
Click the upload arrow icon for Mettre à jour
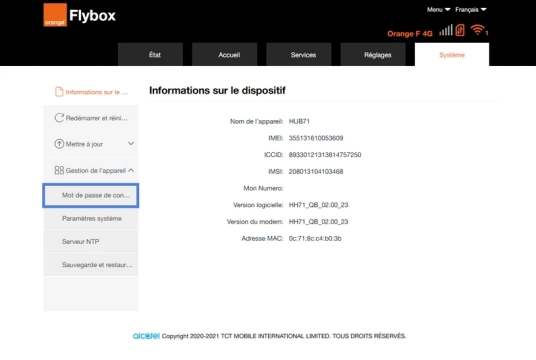[59, 144]
